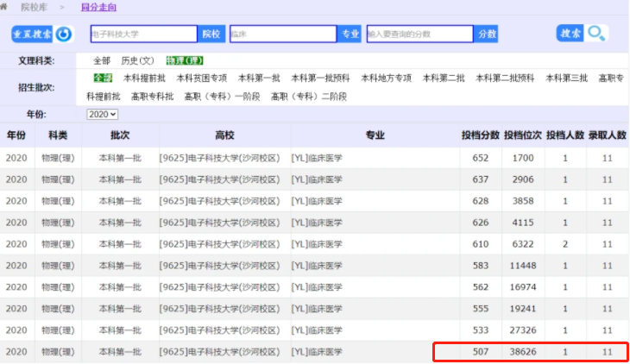The width and height of the screenshot is (630, 364).
Task: Click the 投档分数 column header
Action: pyautogui.click(x=480, y=135)
